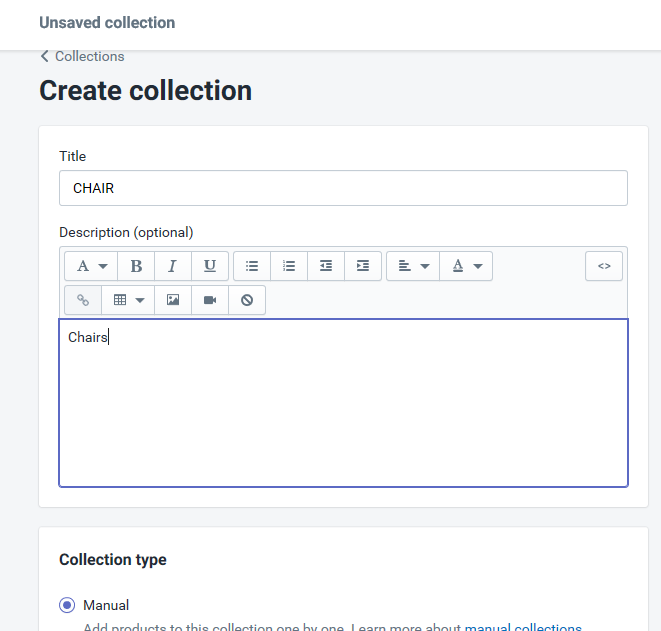Insert an image into the description
The height and width of the screenshot is (631, 661).
point(173,300)
